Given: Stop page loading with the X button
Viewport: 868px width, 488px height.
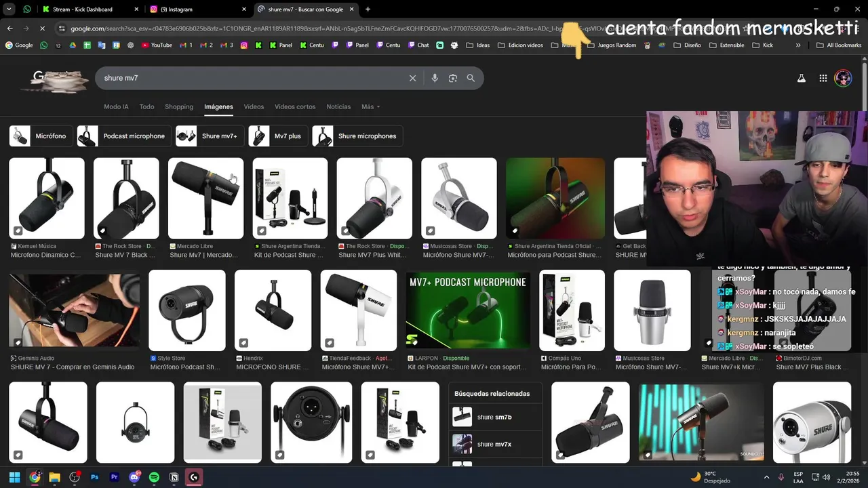Looking at the screenshot, I should [42, 28].
